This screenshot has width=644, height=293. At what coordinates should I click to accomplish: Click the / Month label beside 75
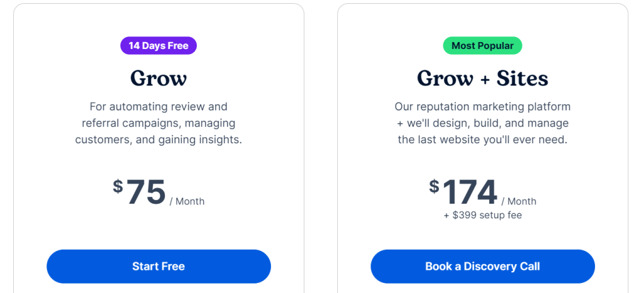pyautogui.click(x=187, y=202)
